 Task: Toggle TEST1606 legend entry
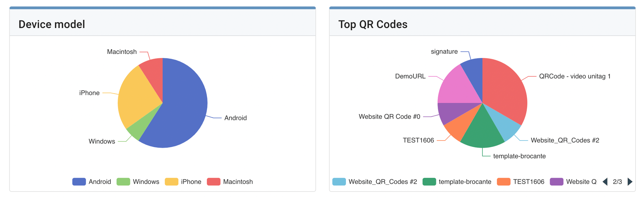[x=521, y=182]
